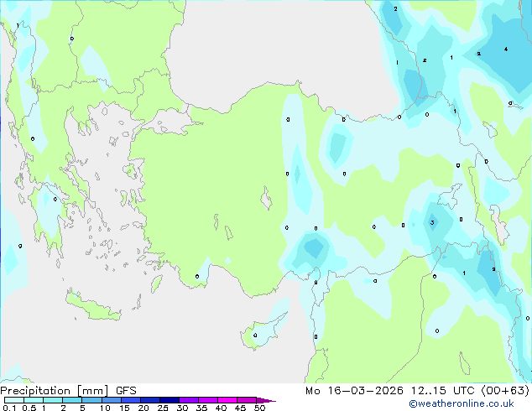Click the '50' legend tick label
Image resolution: width=532 pixels, height=411 pixels.
(259, 408)
